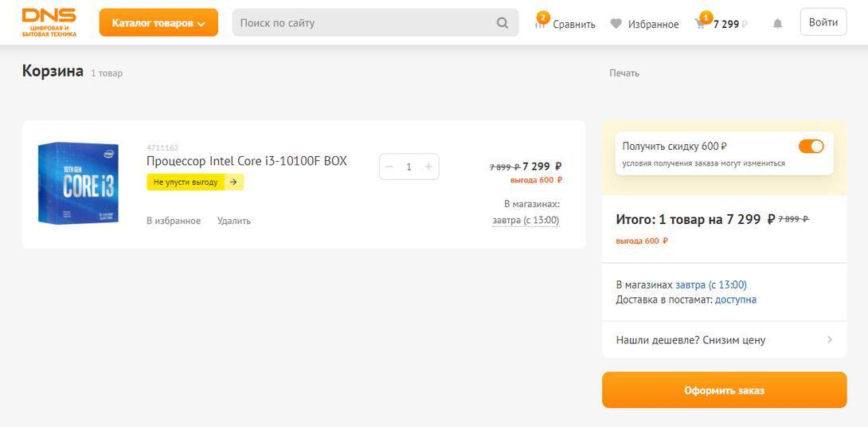Click the Войти button
Viewport: 868px width, 427px height.
823,22
